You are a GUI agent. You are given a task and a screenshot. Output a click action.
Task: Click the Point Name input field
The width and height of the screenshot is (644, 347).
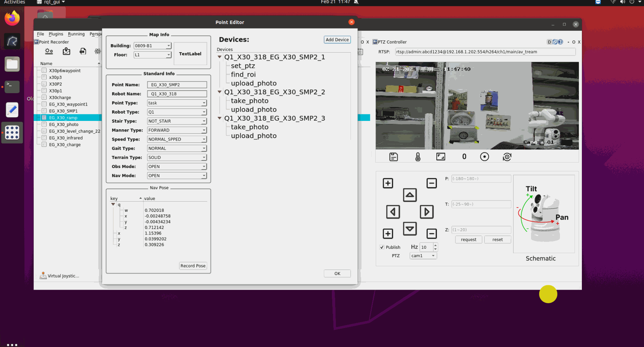[177, 85]
